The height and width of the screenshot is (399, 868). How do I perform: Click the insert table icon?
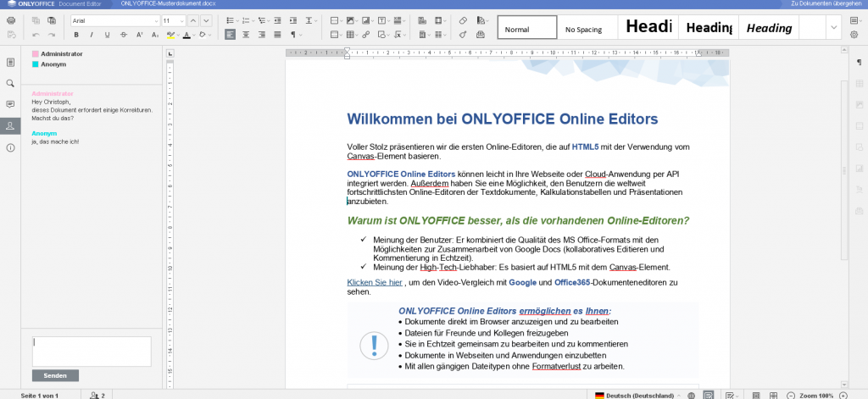coord(352,35)
